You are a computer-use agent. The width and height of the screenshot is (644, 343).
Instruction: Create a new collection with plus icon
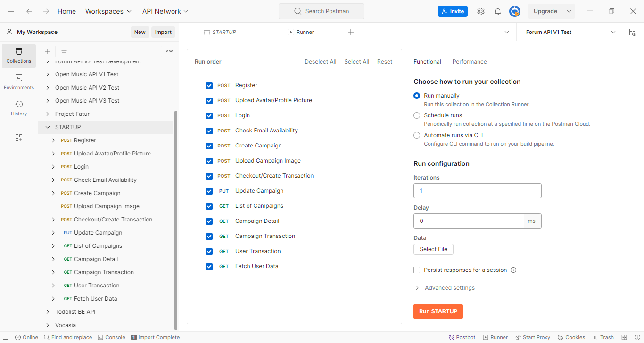pyautogui.click(x=47, y=51)
